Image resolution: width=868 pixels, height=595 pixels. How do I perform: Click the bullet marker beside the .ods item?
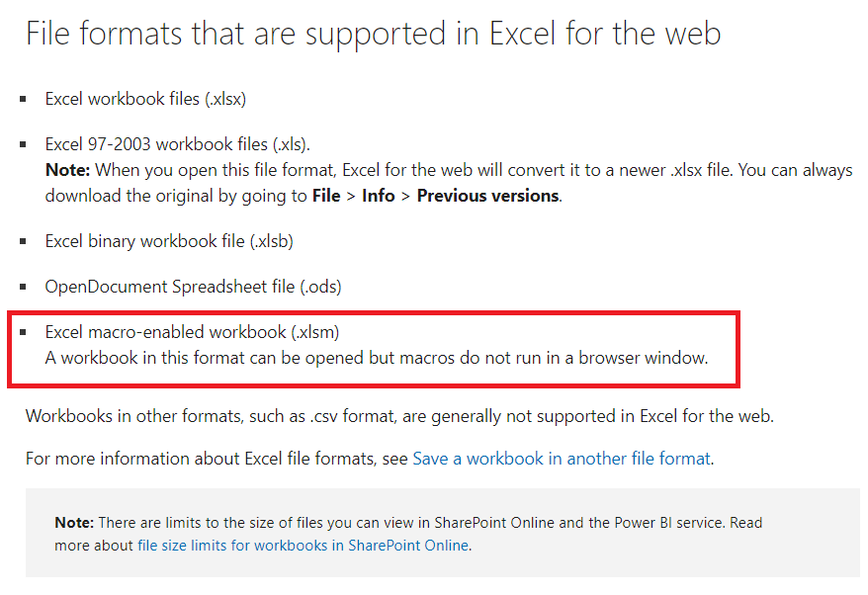click(x=24, y=288)
